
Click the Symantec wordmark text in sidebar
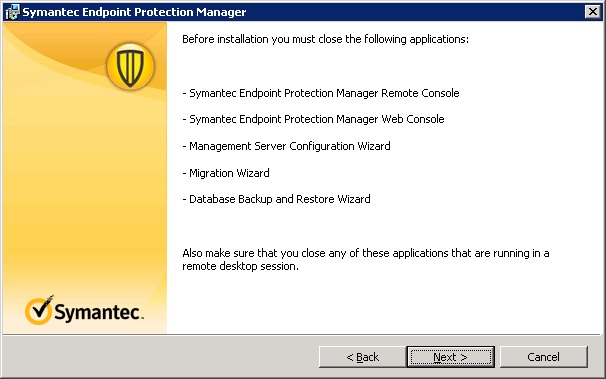(x=99, y=312)
